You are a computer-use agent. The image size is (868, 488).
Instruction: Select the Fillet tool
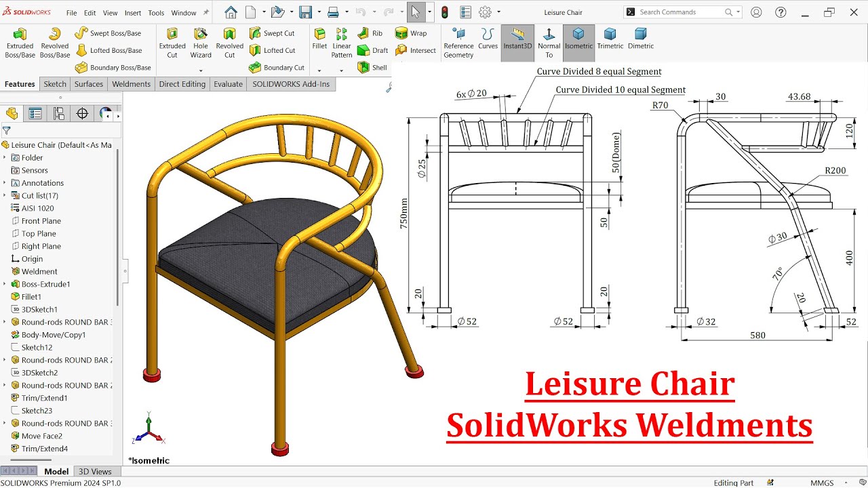click(x=319, y=39)
